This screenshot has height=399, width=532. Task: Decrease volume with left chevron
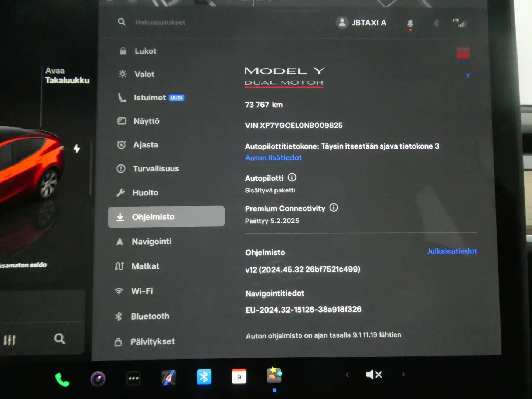[347, 375]
